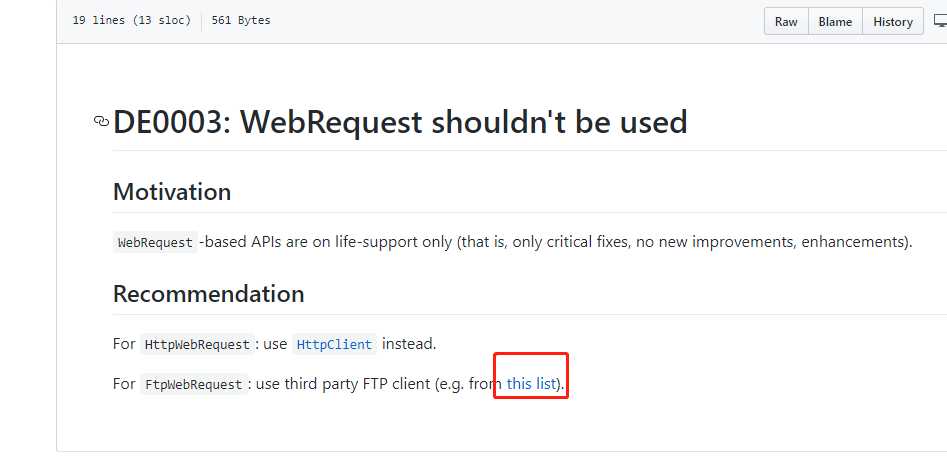
Task: Open file in GitHub Desktop icon
Action: pos(940,21)
